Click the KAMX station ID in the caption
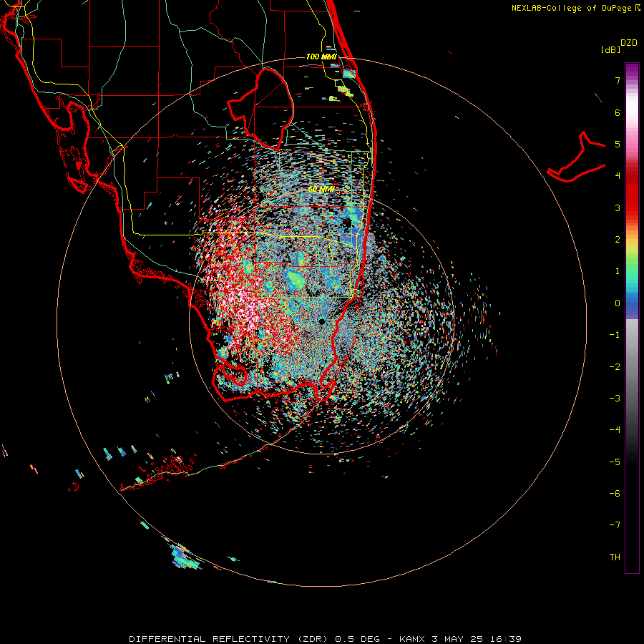The height and width of the screenshot is (644, 644). click(x=412, y=639)
